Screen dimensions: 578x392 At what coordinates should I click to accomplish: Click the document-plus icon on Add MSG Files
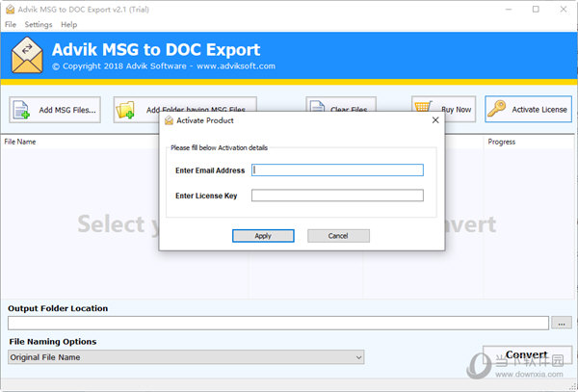coord(21,110)
